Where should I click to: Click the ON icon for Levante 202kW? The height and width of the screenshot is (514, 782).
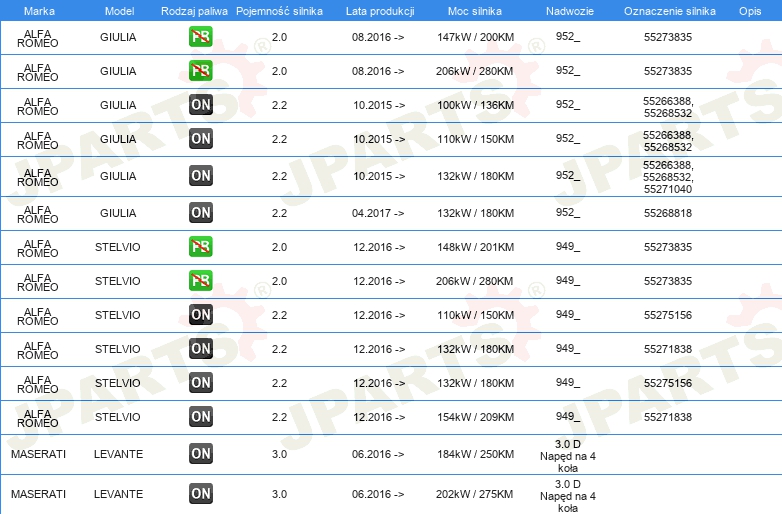[200, 494]
